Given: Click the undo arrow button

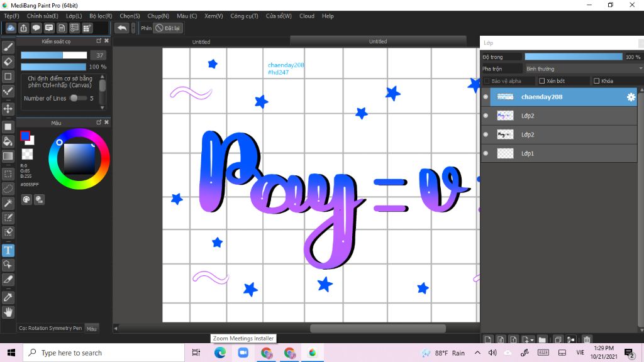Looking at the screenshot, I should coord(121,28).
